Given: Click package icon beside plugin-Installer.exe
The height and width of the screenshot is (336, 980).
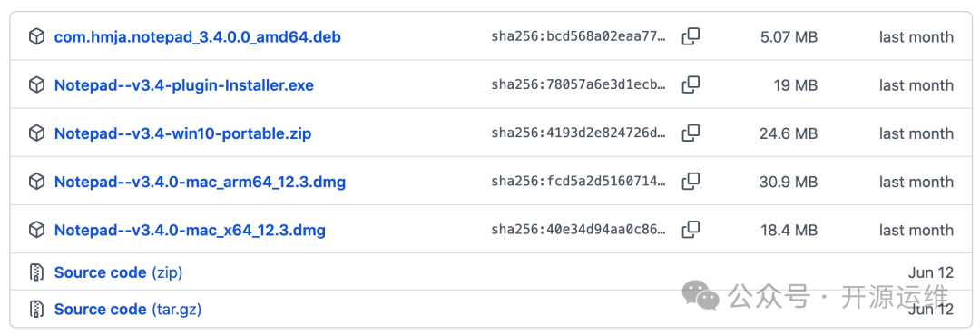Looking at the screenshot, I should [37, 85].
